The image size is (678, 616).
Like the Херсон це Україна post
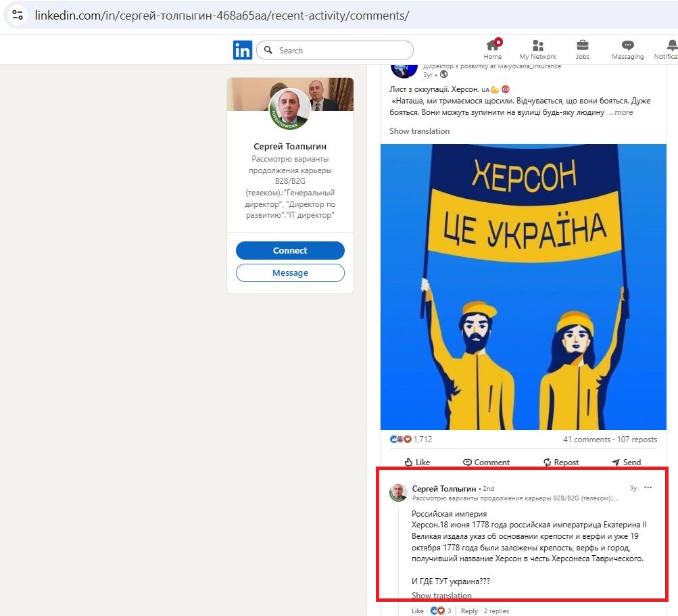click(x=416, y=462)
